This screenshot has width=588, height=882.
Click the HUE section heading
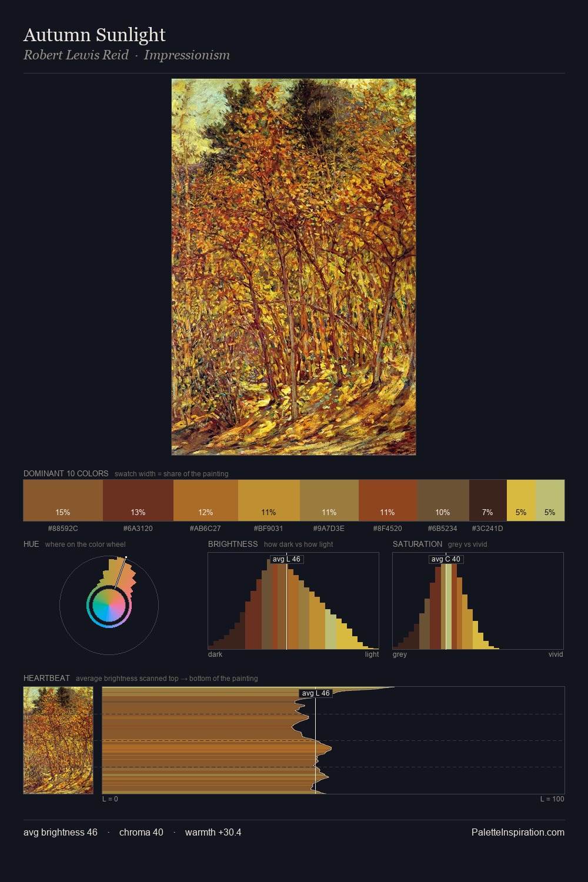(31, 544)
